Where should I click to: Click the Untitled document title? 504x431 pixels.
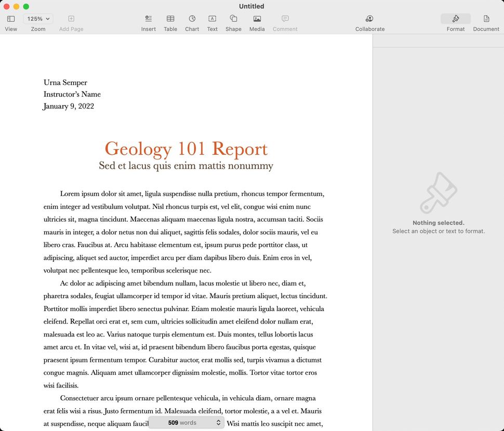pos(251,6)
